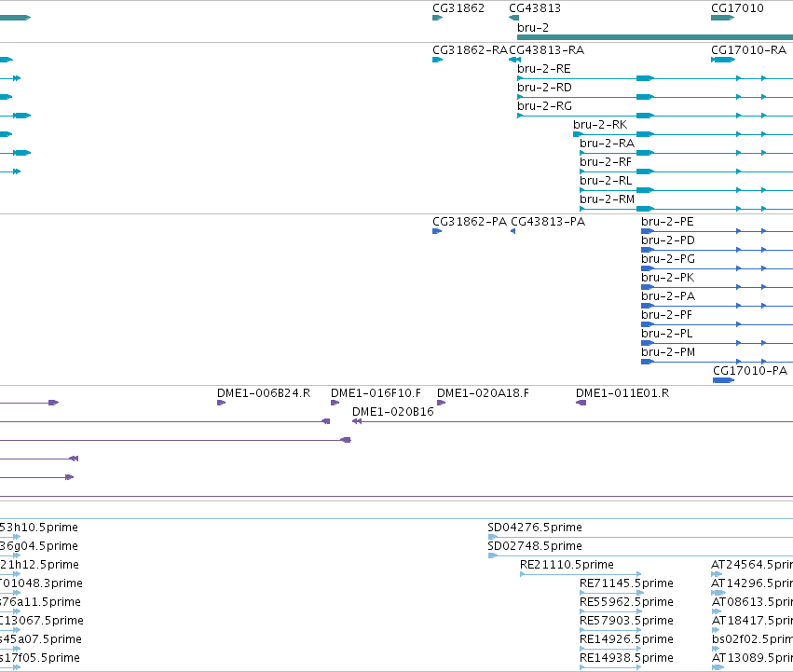Click protein CG31862-PA
793x672 pixels.
click(470, 222)
